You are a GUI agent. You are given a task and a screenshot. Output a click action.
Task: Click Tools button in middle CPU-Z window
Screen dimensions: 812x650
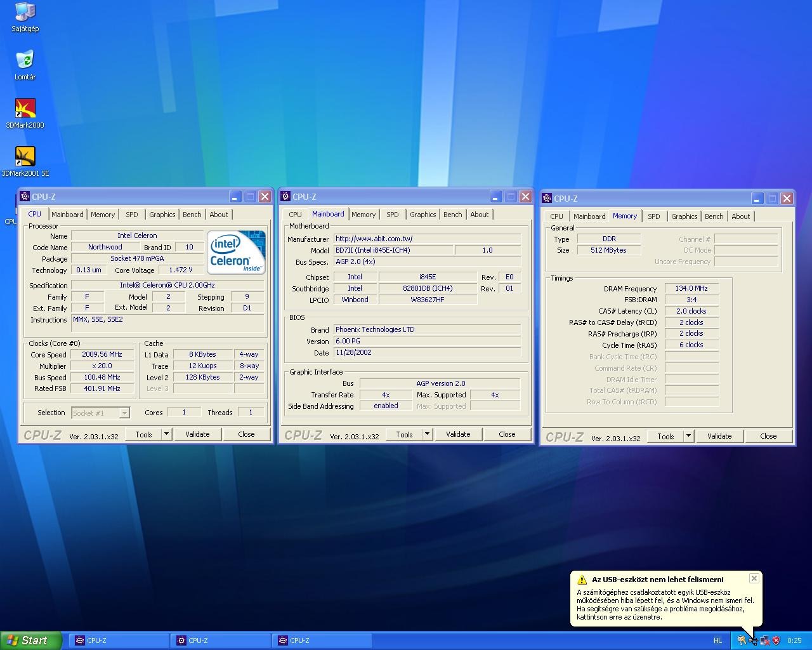[405, 434]
